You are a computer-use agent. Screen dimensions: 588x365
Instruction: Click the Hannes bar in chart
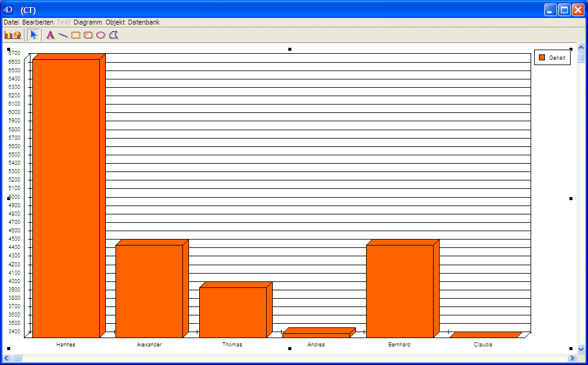[x=66, y=197]
